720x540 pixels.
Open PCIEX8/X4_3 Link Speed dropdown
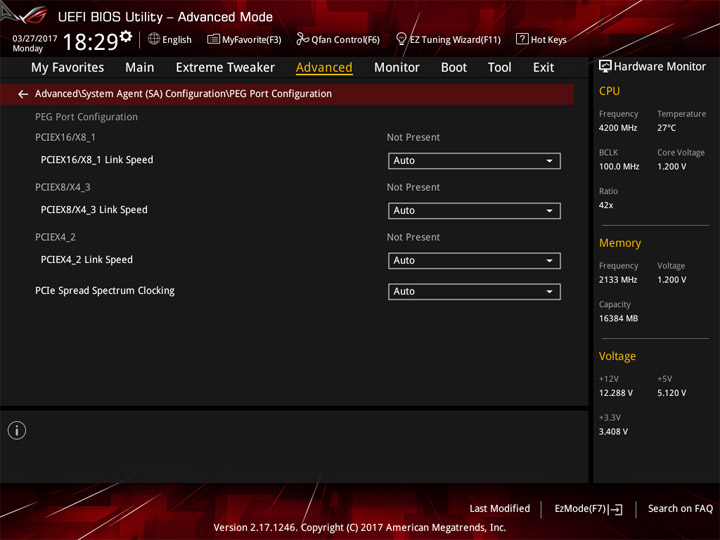point(474,211)
